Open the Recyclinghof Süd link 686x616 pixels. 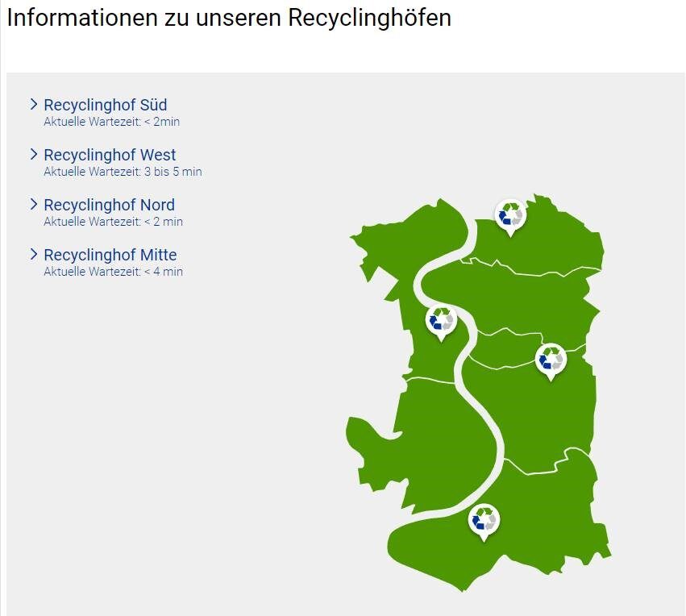pos(105,105)
